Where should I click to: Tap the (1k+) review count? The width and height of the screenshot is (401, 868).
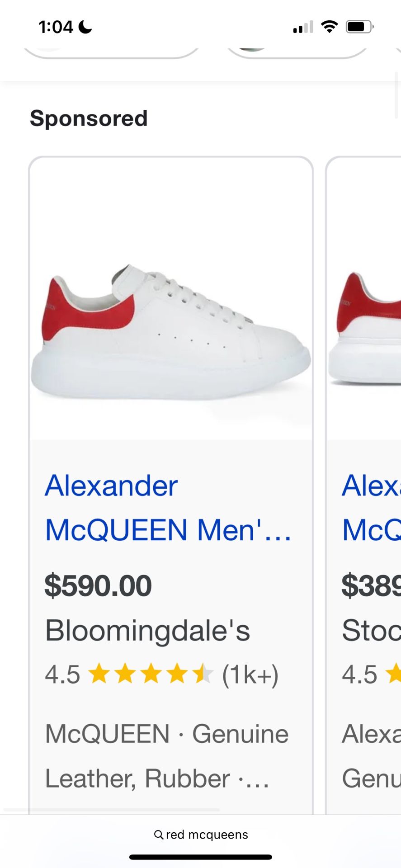(x=250, y=675)
